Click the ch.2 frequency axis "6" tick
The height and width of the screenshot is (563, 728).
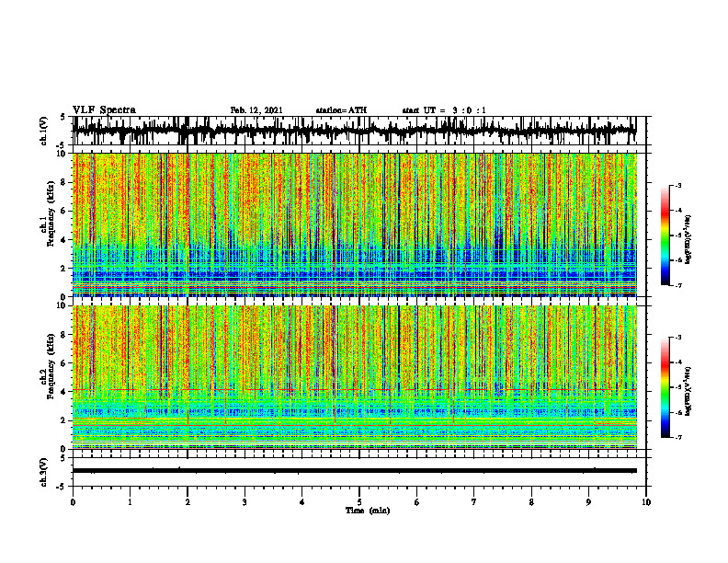click(x=64, y=363)
